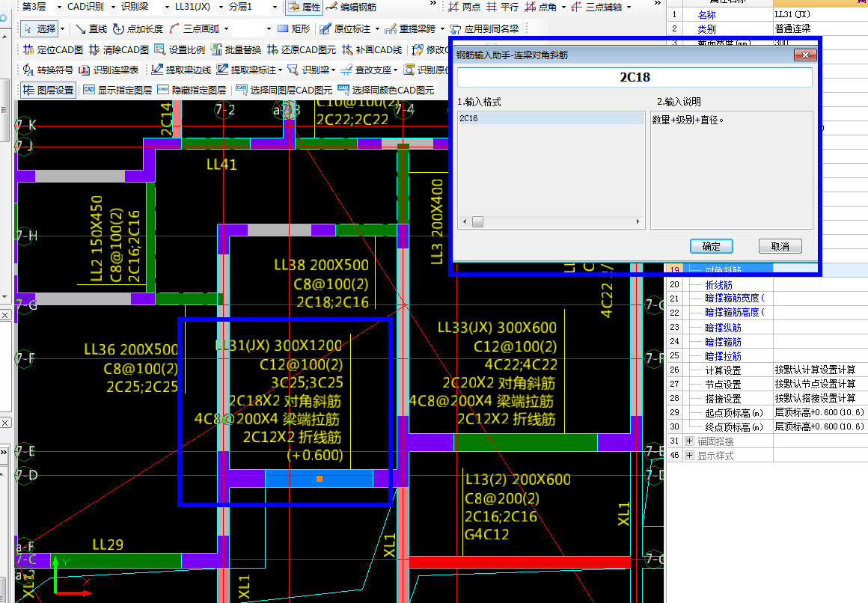
Task: Click 还原CAD图元 restore CAD elements
Action: pyautogui.click(x=302, y=50)
